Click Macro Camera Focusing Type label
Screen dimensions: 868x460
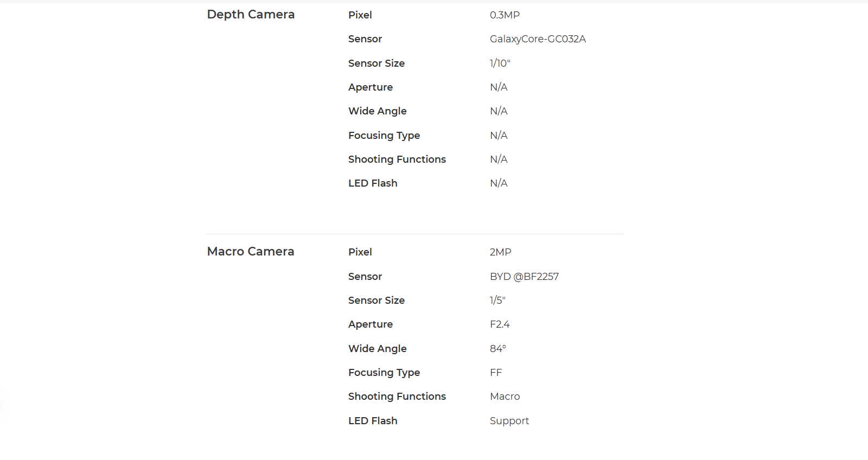coord(384,373)
